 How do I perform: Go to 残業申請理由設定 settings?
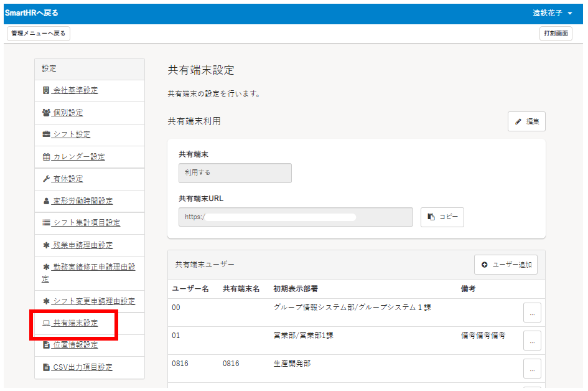tap(83, 245)
